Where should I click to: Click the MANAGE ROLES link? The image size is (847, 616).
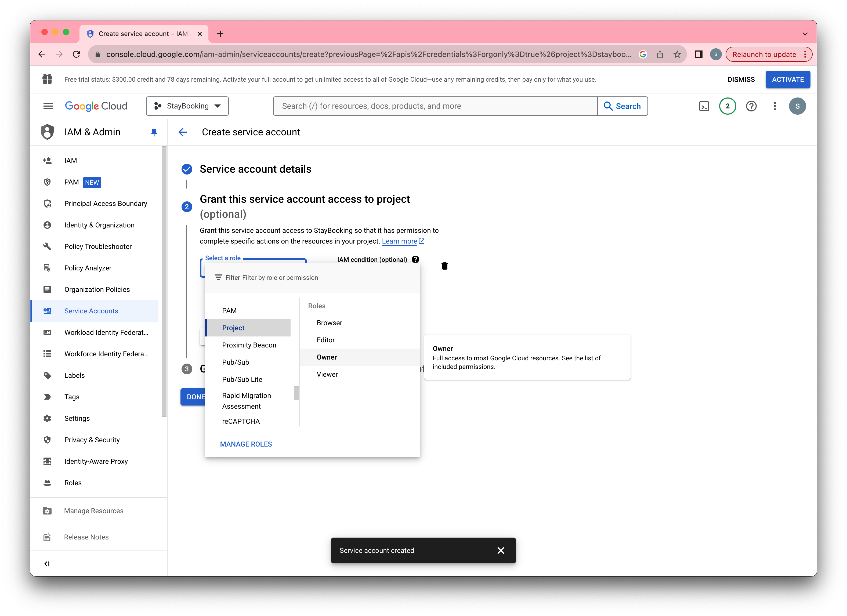[x=246, y=444]
